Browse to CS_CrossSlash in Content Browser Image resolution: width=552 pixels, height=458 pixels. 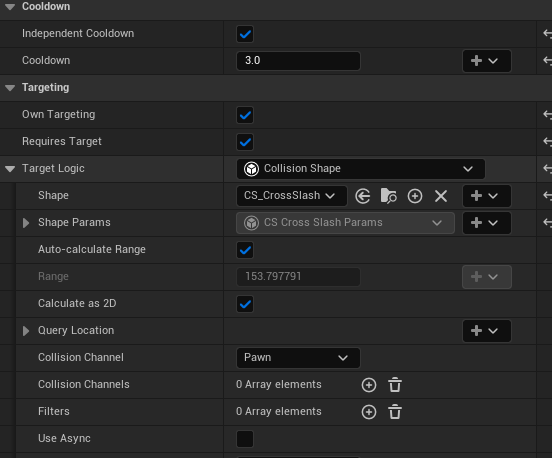click(x=389, y=196)
